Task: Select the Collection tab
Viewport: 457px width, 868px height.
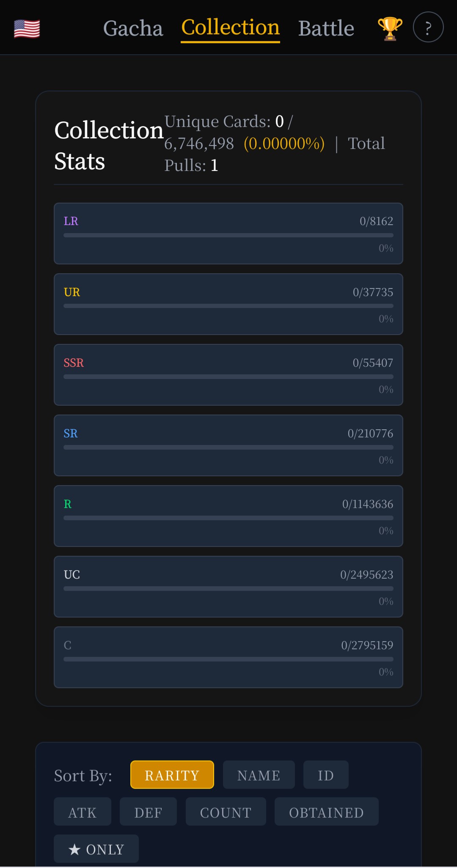Action: pos(230,28)
